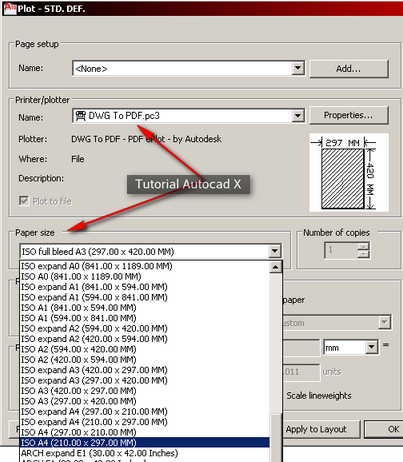Viewport: 403px width, 462px height.
Task: Collapse the Paper size dropdown arrow
Action: pyautogui.click(x=275, y=251)
